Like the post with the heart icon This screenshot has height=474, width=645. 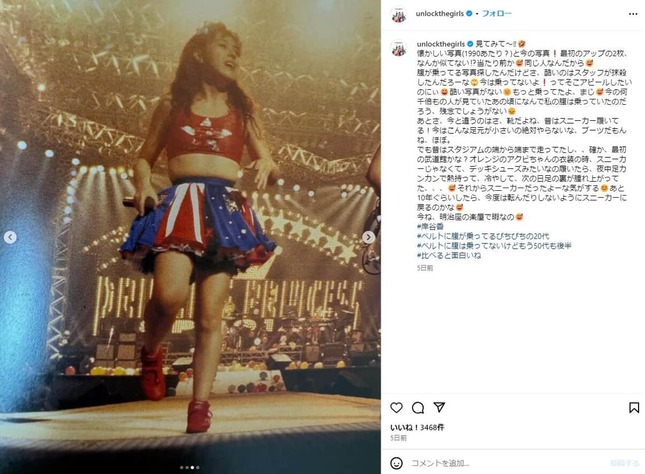396,407
